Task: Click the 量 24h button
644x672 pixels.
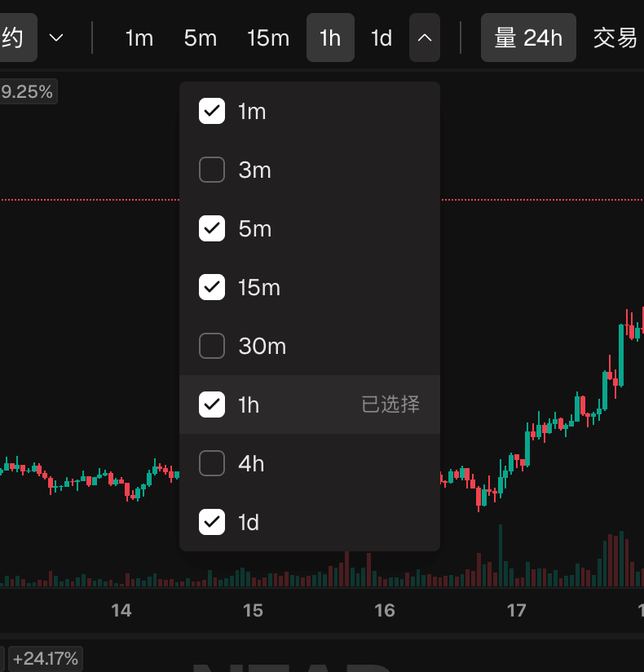Action: [x=528, y=38]
